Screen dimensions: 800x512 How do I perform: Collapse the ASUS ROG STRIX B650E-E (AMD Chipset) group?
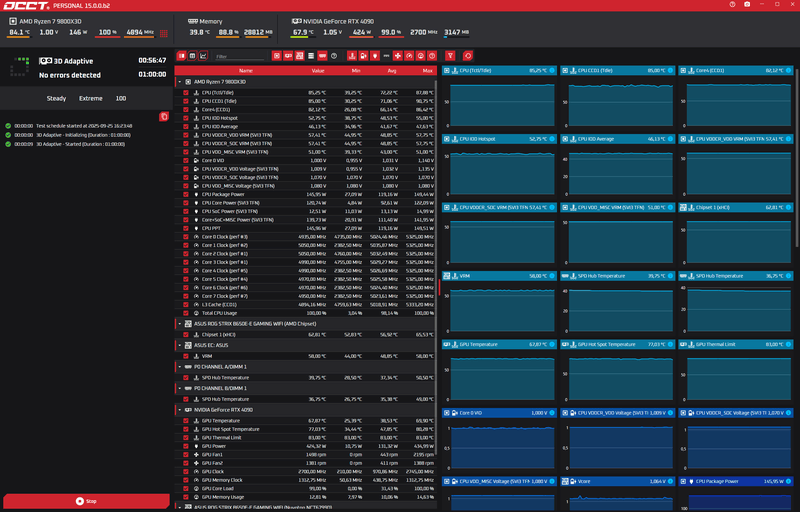pyautogui.click(x=180, y=324)
